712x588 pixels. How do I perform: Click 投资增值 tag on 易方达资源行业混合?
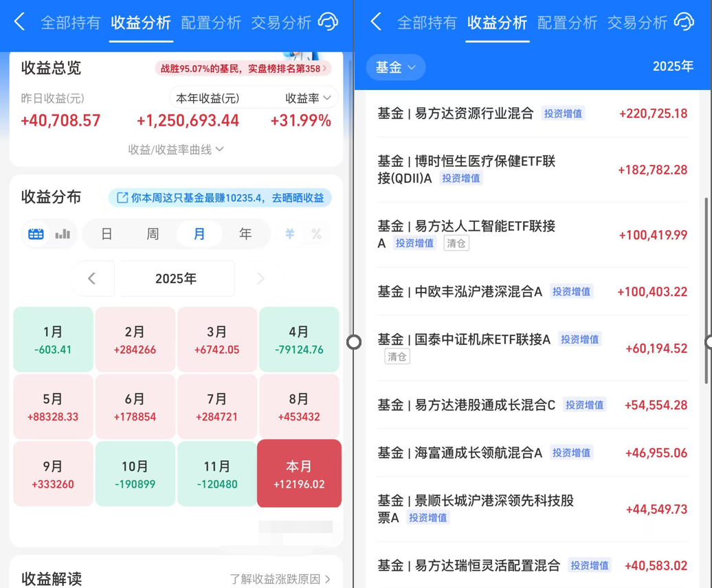pos(563,113)
